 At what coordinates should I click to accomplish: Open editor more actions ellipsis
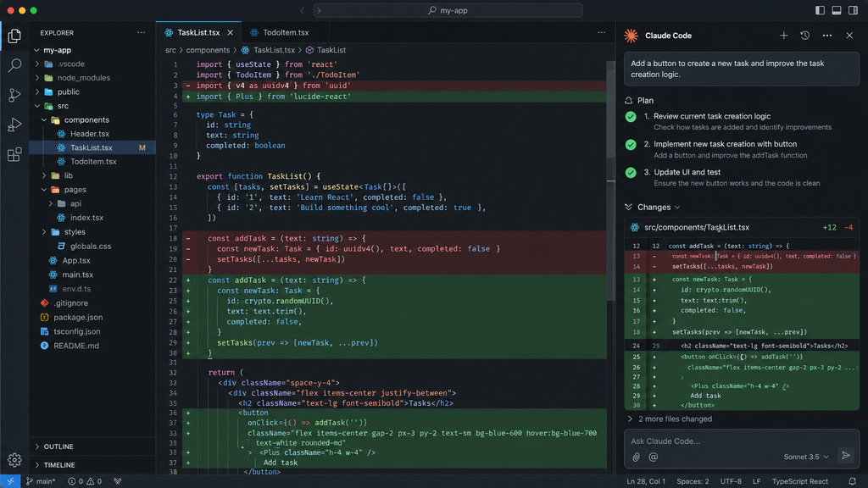602,33
